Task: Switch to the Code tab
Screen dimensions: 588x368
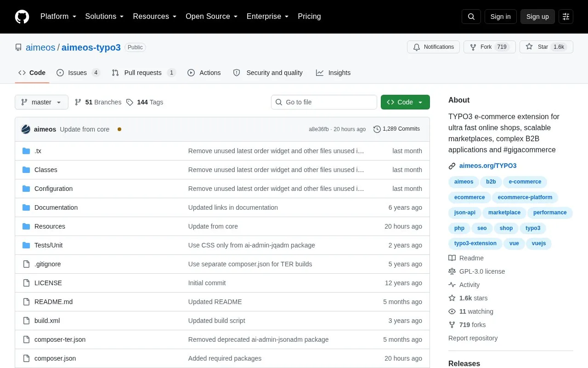Action: (x=32, y=73)
